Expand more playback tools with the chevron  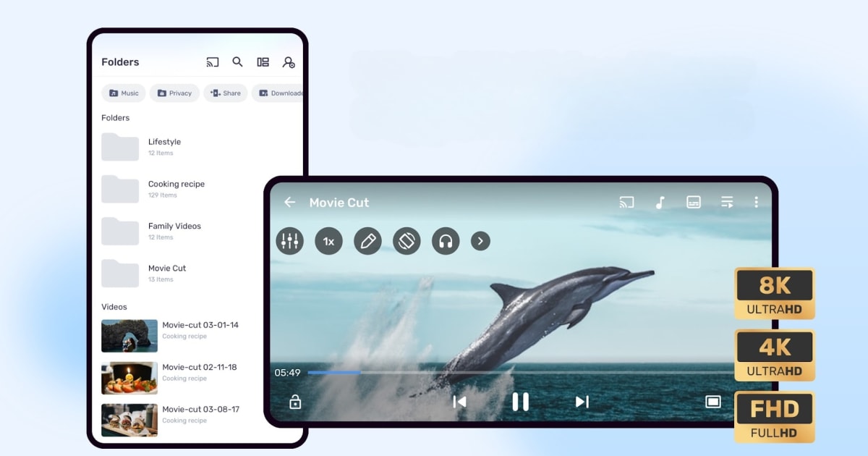pos(480,241)
